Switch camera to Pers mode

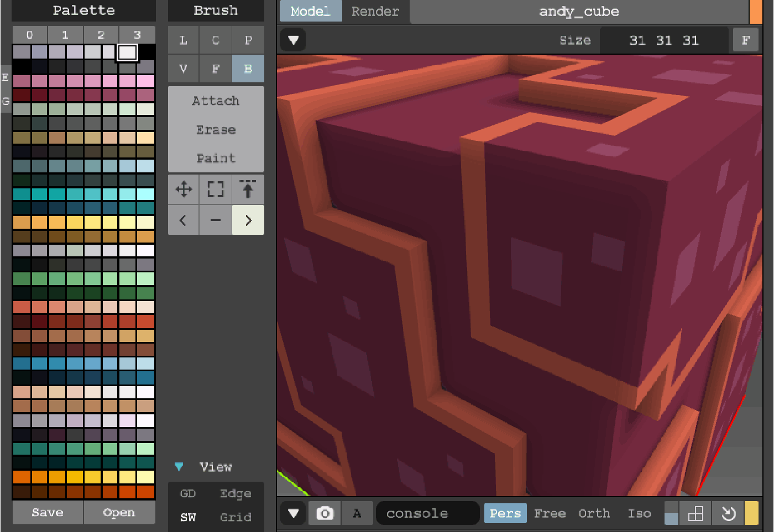pyautogui.click(x=505, y=513)
